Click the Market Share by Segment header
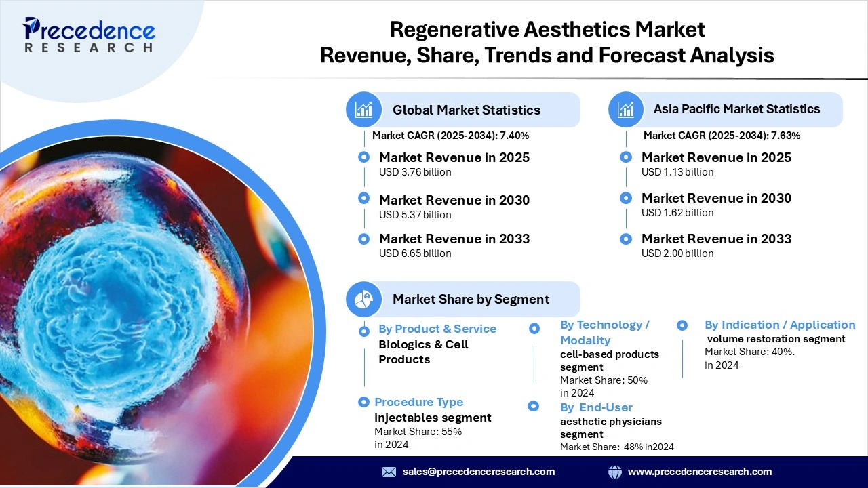The image size is (868, 488). [x=471, y=299]
